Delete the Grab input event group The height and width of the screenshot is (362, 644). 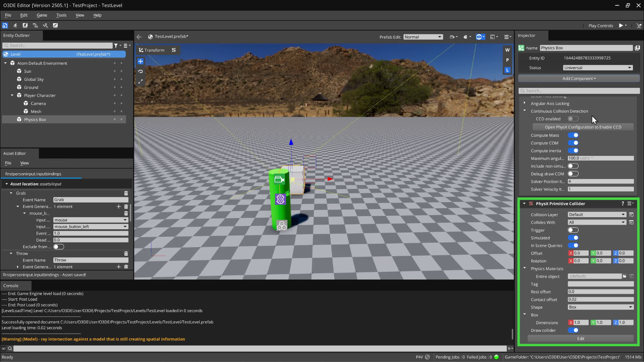tap(126, 193)
